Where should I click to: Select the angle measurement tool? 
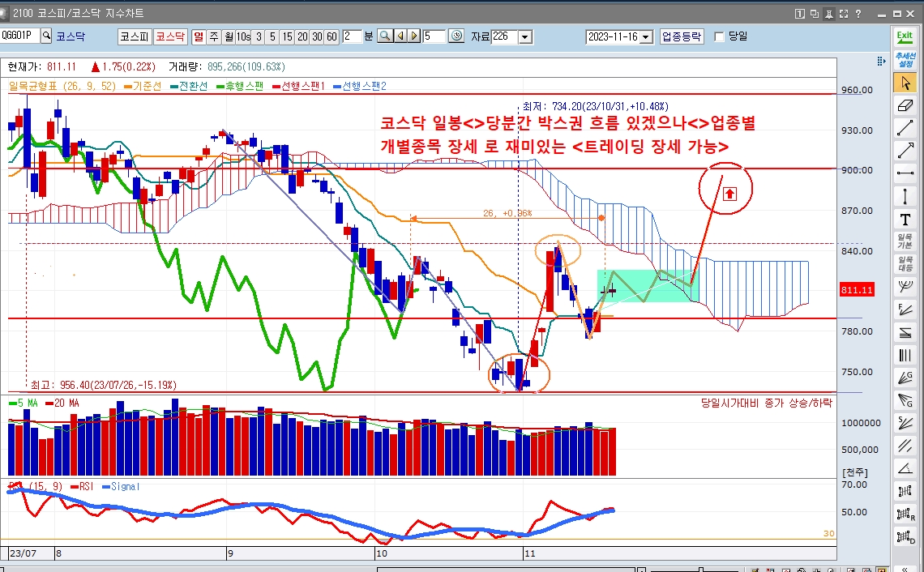point(905,468)
